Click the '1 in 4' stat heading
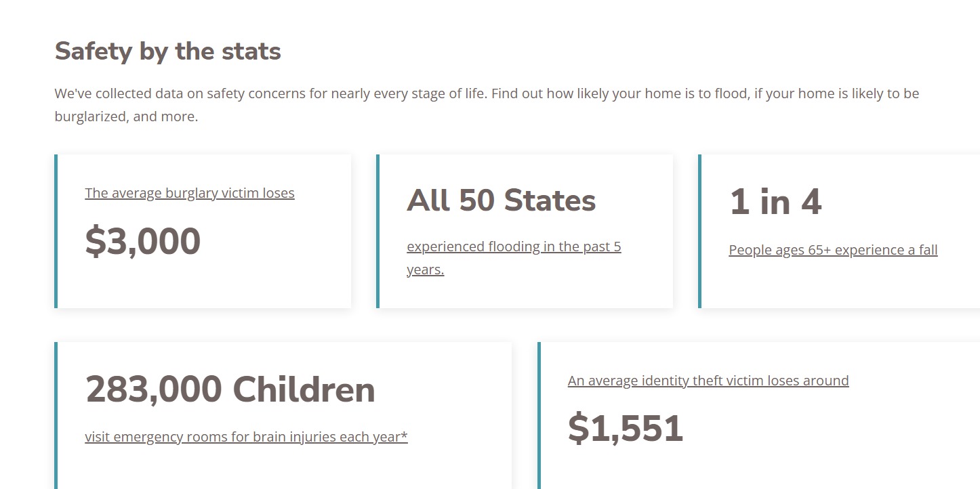 (775, 202)
